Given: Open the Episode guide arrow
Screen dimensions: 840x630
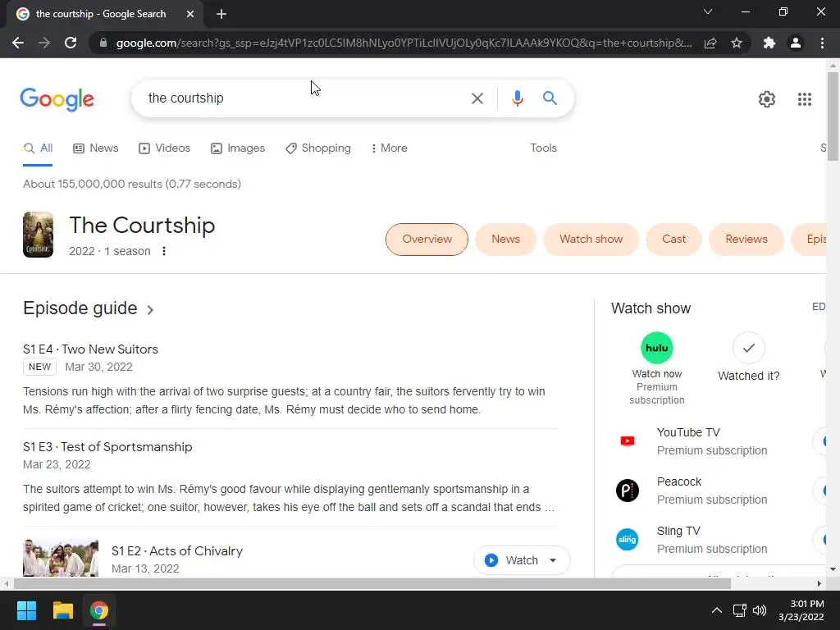Looking at the screenshot, I should (151, 309).
